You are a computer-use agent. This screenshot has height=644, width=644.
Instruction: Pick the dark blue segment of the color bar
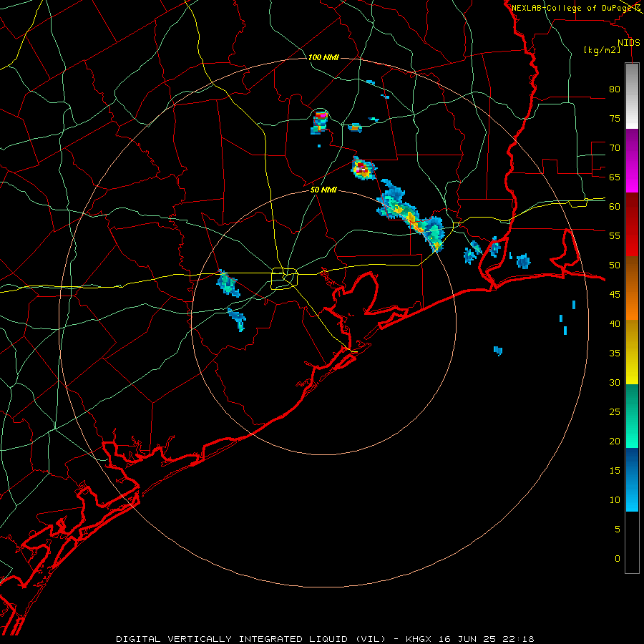pyautogui.click(x=632, y=479)
